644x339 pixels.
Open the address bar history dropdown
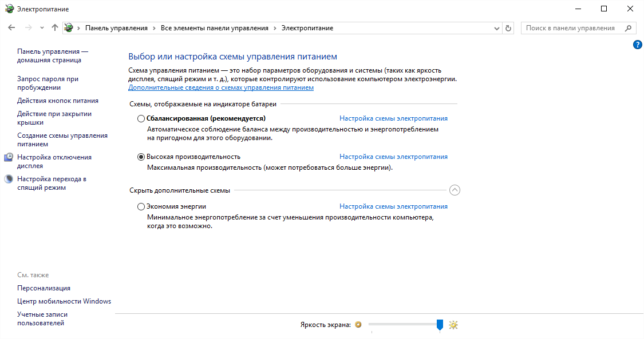tap(496, 28)
